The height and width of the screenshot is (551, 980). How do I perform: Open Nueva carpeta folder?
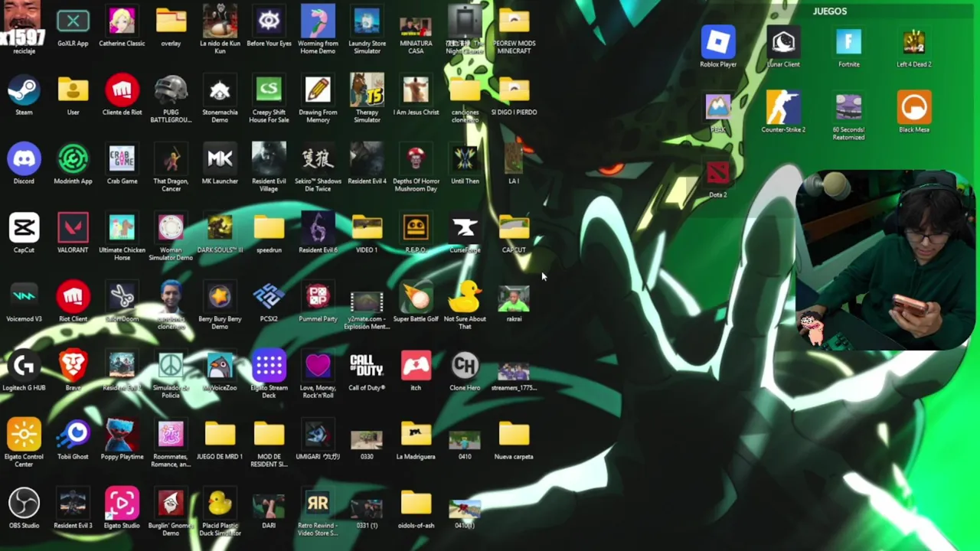tap(514, 435)
